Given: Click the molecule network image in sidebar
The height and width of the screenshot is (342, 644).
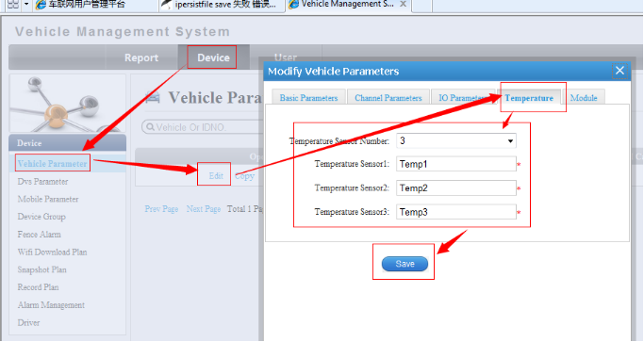Looking at the screenshot, I should tap(67, 104).
